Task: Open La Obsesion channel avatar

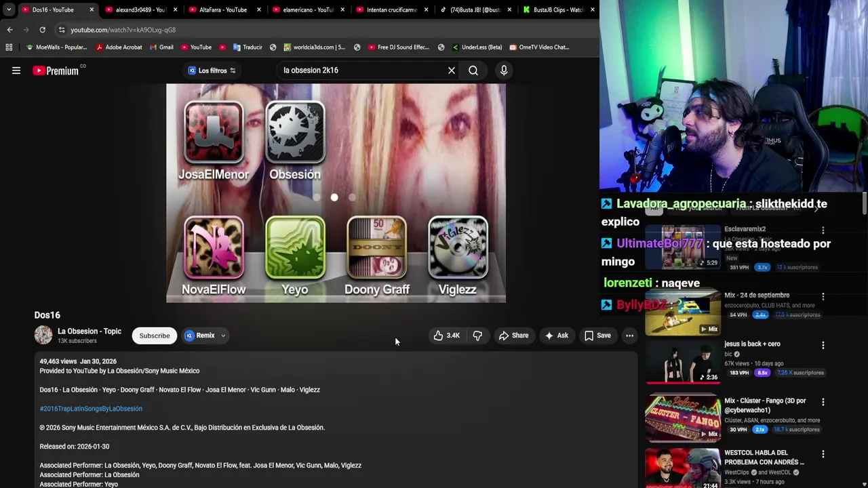Action: [43, 335]
